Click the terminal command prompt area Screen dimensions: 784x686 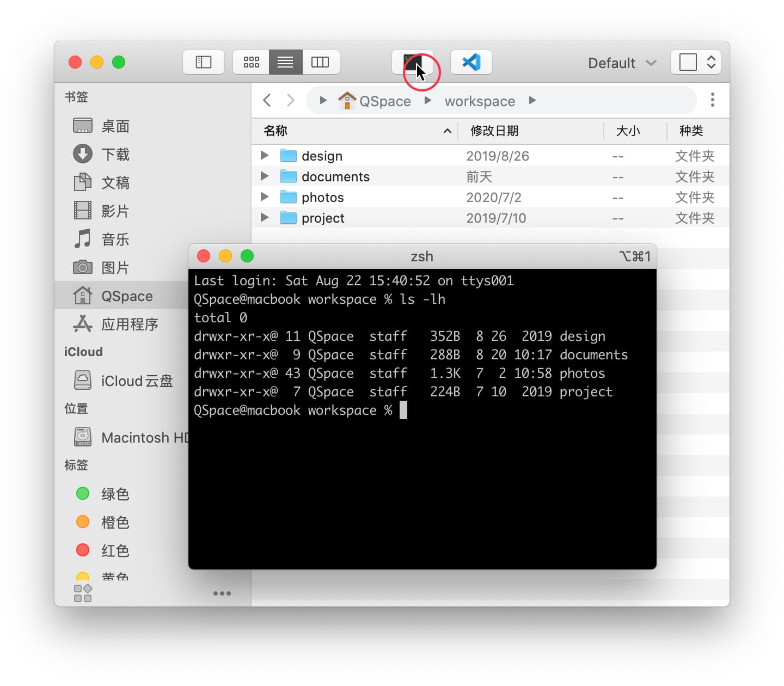pyautogui.click(x=403, y=410)
